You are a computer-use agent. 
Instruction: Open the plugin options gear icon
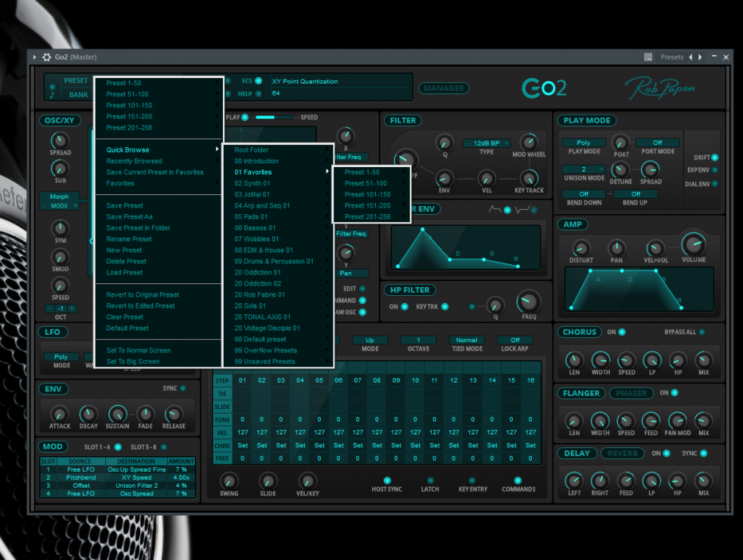click(46, 57)
